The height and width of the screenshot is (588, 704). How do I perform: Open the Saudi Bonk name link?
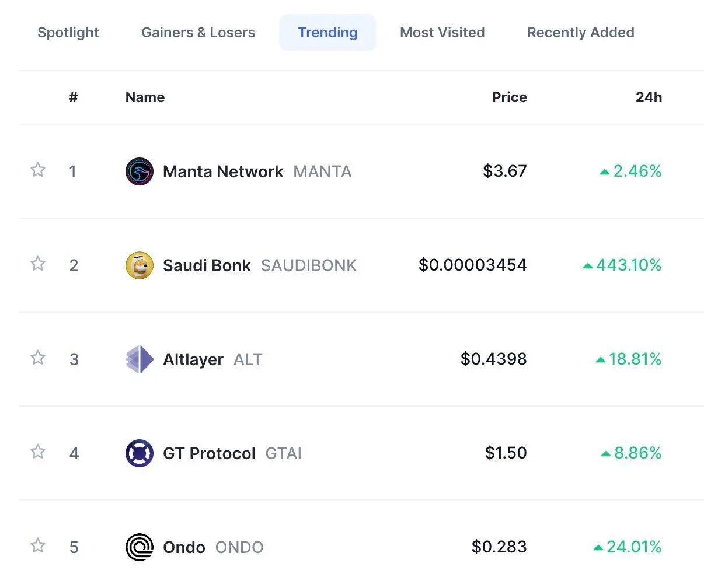pos(207,265)
